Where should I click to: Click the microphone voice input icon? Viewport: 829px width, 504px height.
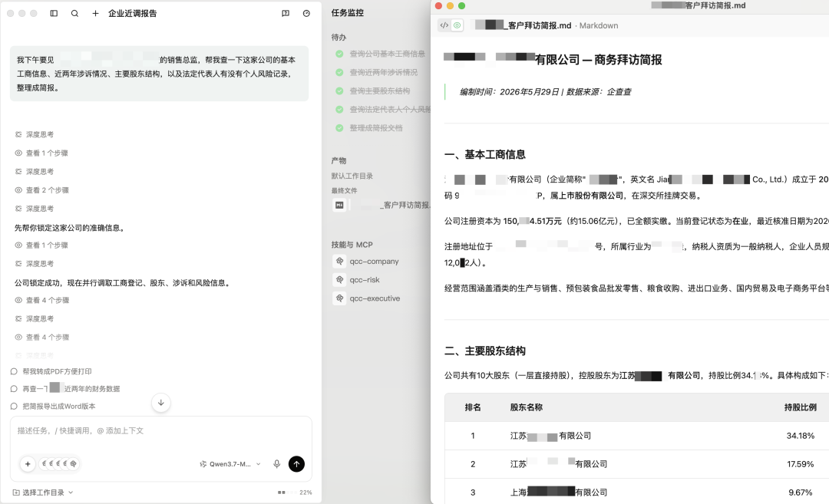276,464
